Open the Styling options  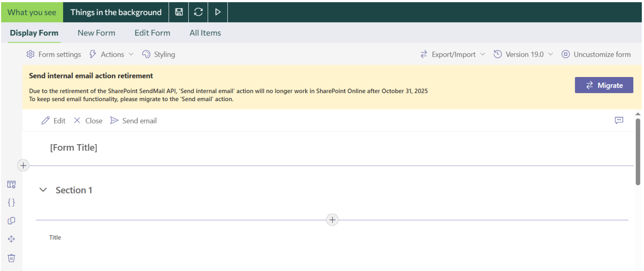tap(159, 54)
